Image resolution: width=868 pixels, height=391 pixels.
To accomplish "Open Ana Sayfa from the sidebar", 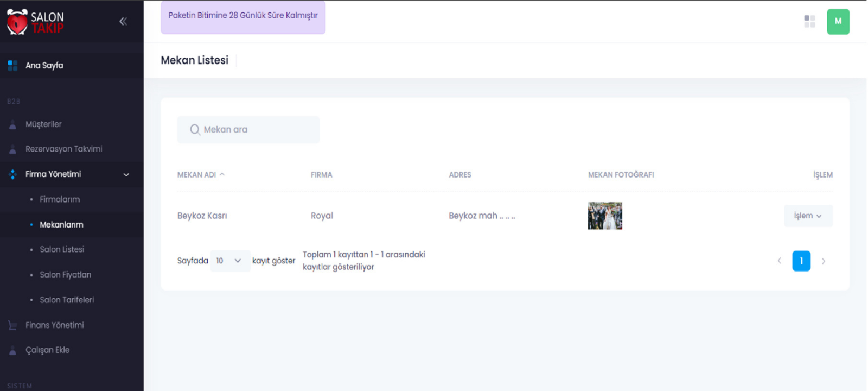I will tap(44, 66).
